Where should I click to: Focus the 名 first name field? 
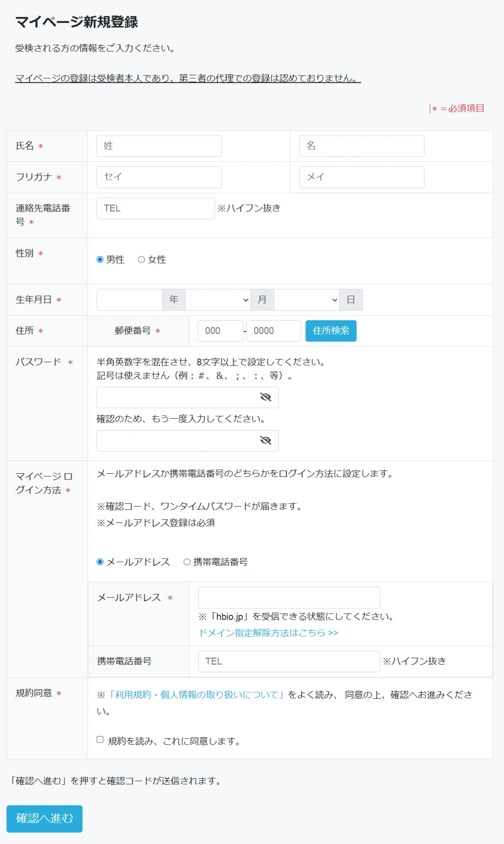(361, 146)
